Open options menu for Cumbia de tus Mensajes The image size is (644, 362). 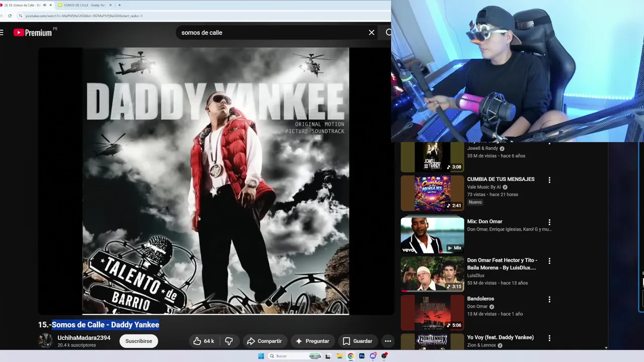tap(549, 180)
